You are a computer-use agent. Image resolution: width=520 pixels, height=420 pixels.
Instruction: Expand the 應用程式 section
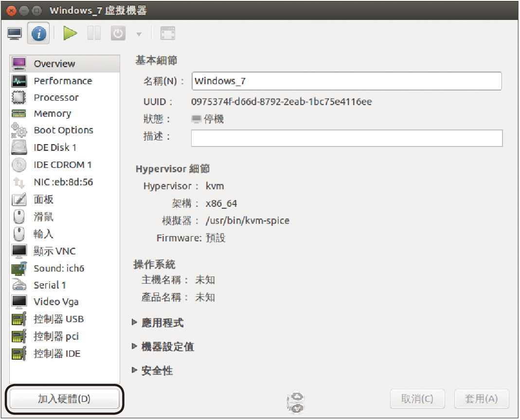pos(134,322)
